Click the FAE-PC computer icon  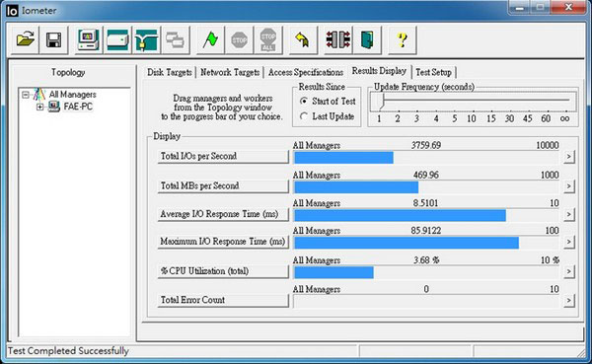pyautogui.click(x=53, y=107)
